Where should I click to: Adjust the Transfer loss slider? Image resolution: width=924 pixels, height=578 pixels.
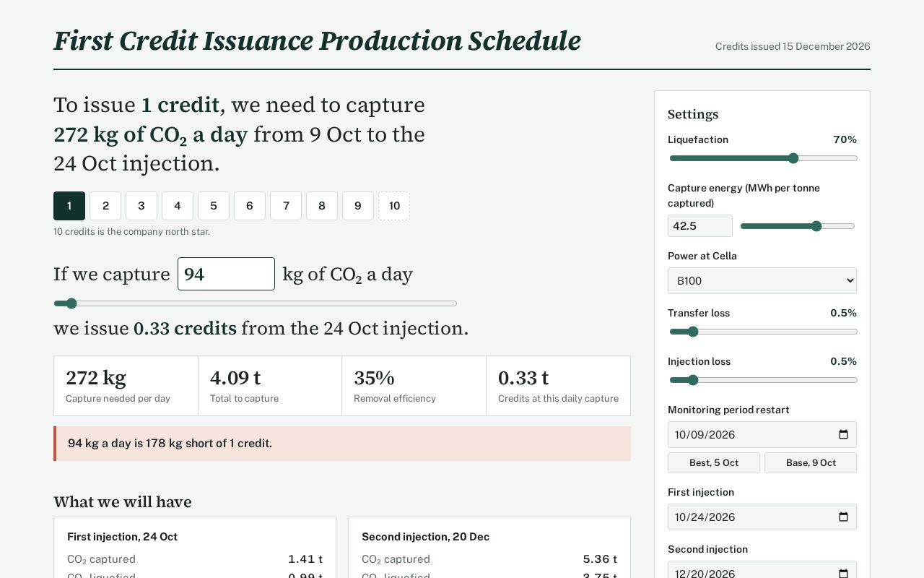coord(764,332)
